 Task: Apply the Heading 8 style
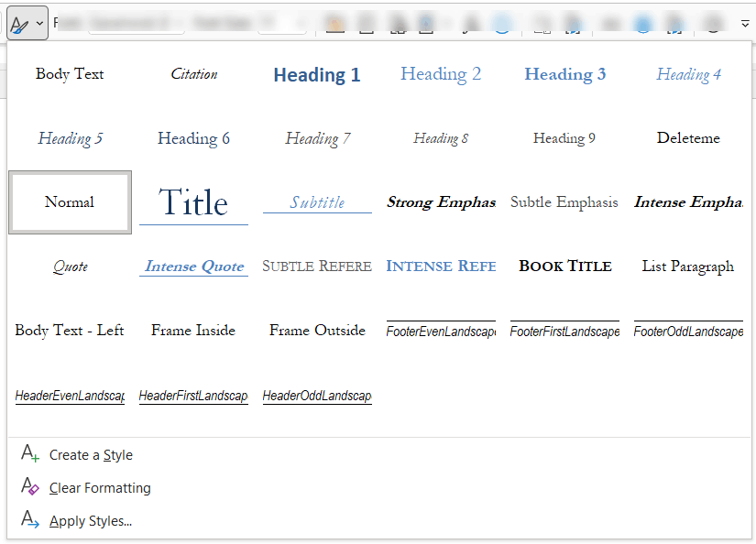click(441, 138)
